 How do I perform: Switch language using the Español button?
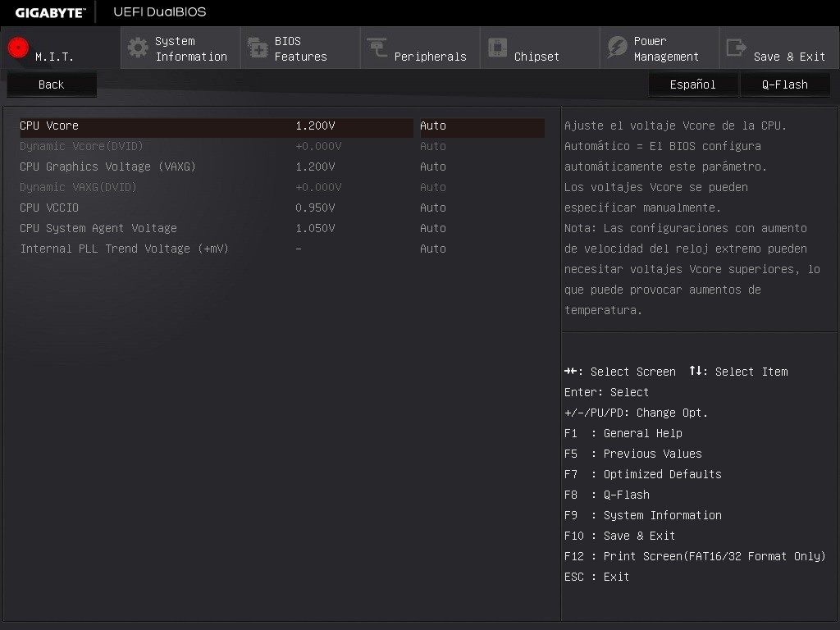(692, 84)
